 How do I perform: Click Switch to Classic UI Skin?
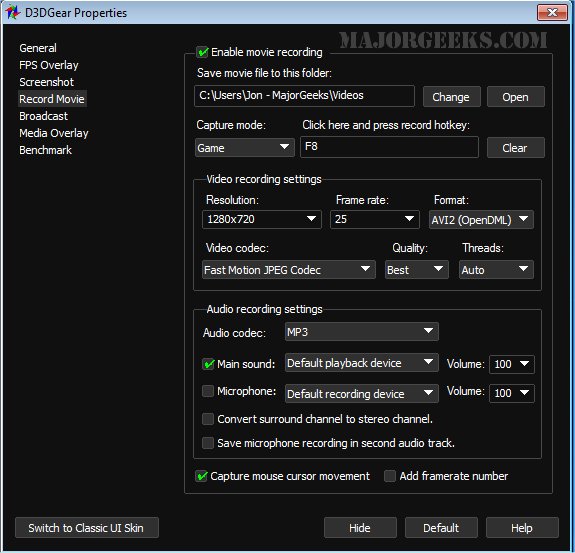tap(87, 528)
